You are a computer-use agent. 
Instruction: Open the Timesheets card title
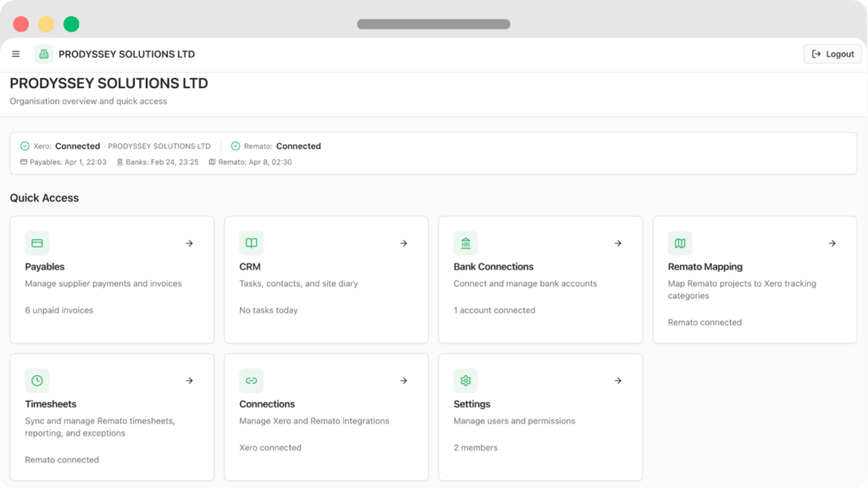(50, 404)
